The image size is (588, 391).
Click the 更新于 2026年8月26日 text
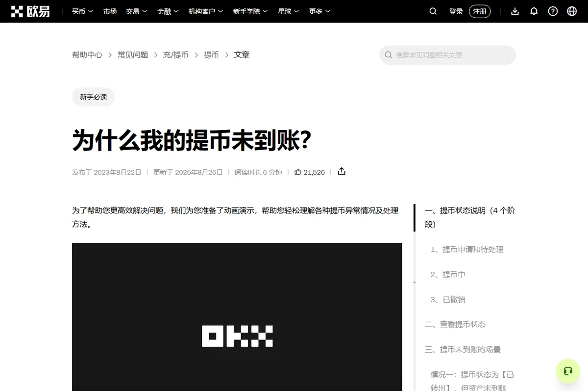pos(188,172)
